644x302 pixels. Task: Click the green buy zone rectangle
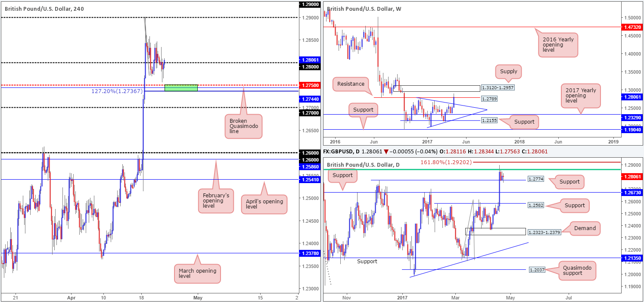coord(181,88)
